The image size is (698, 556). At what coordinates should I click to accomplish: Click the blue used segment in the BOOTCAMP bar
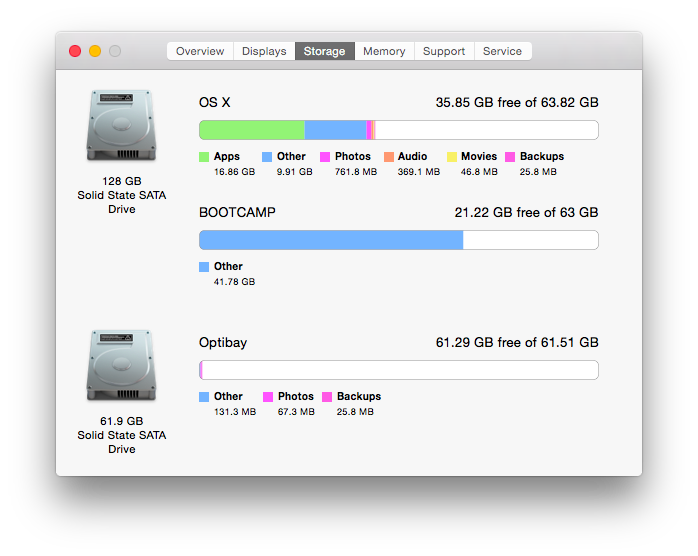click(x=331, y=240)
